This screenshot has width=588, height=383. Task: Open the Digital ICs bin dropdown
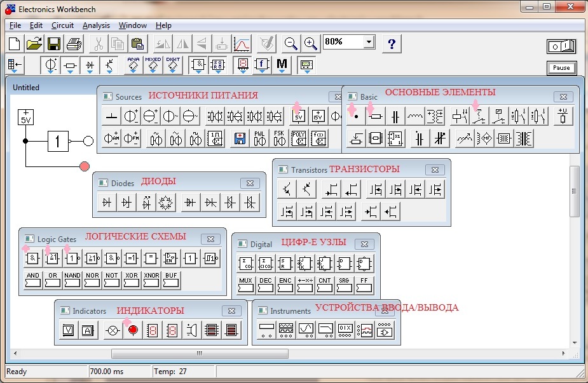point(173,65)
